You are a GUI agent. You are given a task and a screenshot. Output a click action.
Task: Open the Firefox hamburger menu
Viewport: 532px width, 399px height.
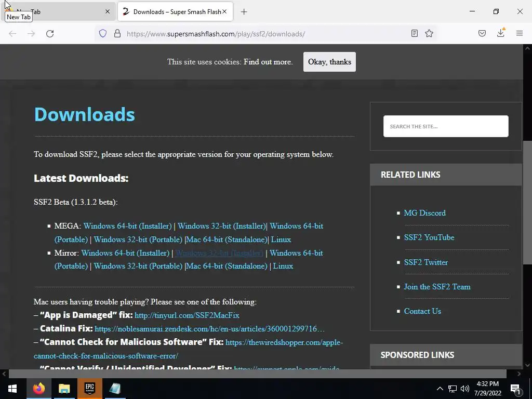click(x=520, y=33)
